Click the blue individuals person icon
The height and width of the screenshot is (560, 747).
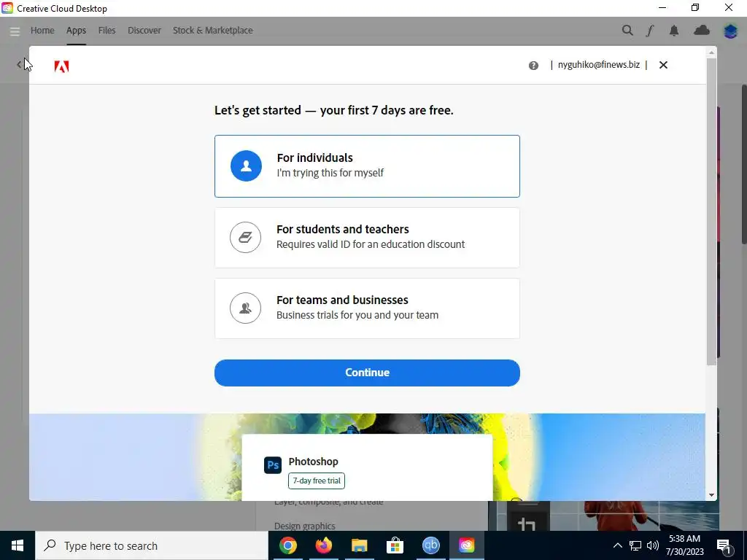246,166
